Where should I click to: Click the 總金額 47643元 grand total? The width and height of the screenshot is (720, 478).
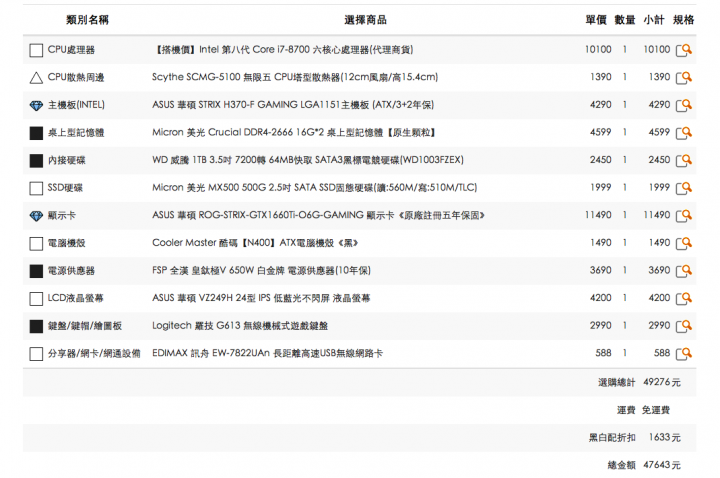coord(644,465)
